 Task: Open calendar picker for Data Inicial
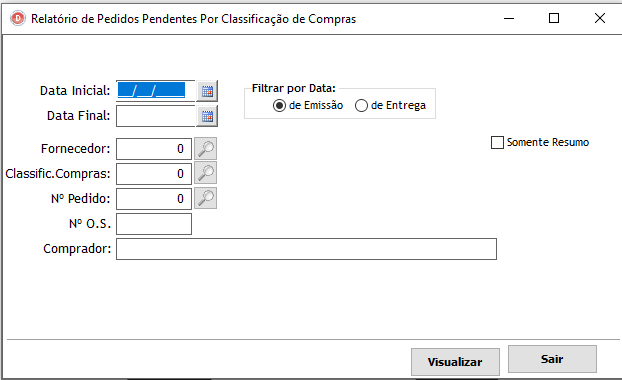(207, 91)
